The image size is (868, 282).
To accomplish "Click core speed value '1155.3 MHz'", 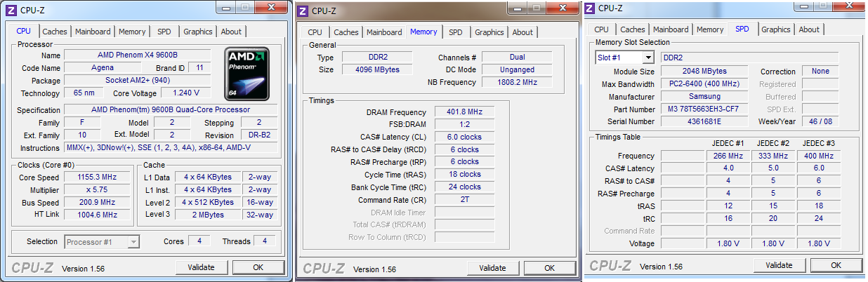I will (x=97, y=177).
